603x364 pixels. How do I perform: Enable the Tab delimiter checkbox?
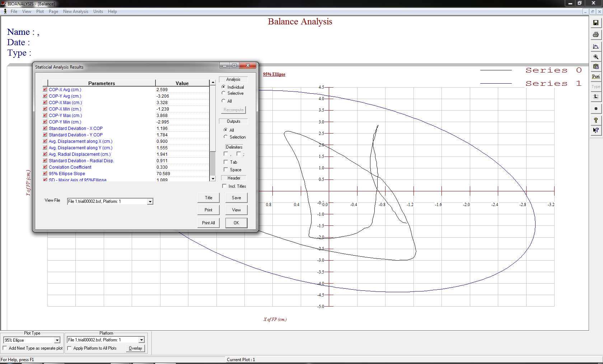(226, 162)
